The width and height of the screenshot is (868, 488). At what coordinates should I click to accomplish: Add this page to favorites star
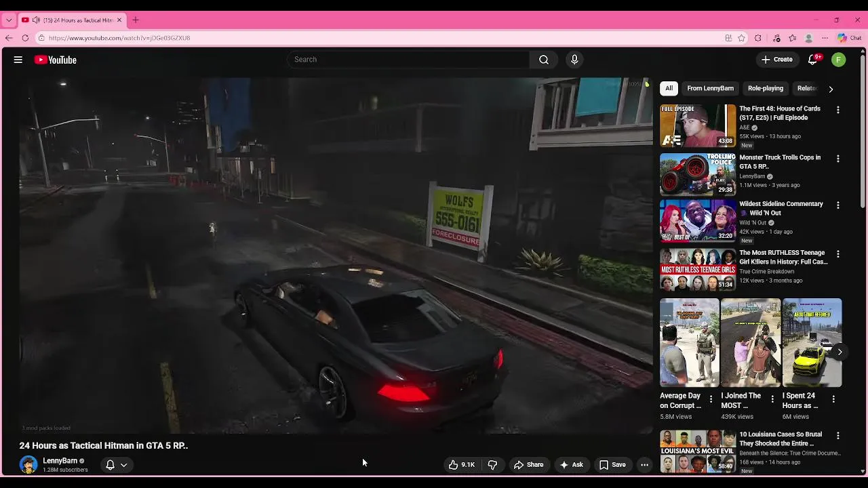(x=742, y=38)
